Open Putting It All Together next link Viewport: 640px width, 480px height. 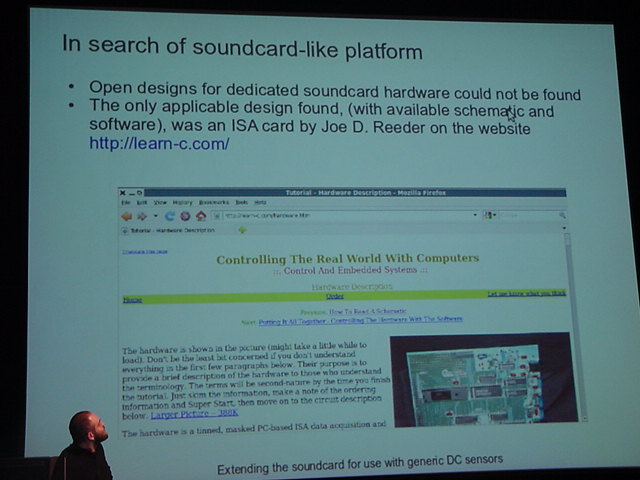pos(360,320)
